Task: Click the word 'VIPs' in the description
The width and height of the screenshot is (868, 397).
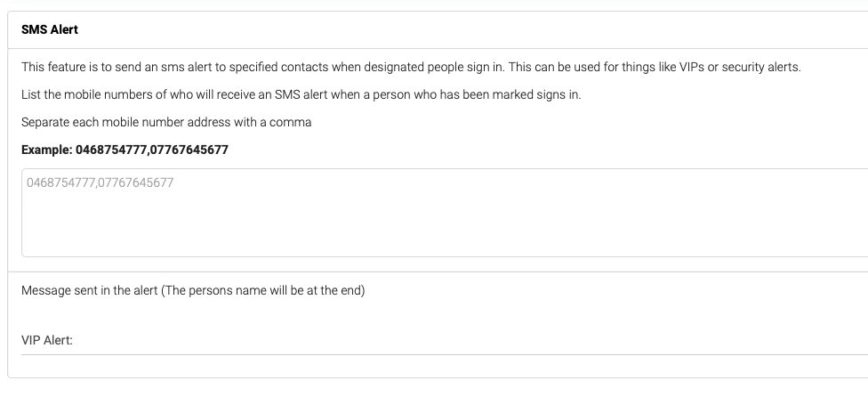Action: [x=692, y=67]
